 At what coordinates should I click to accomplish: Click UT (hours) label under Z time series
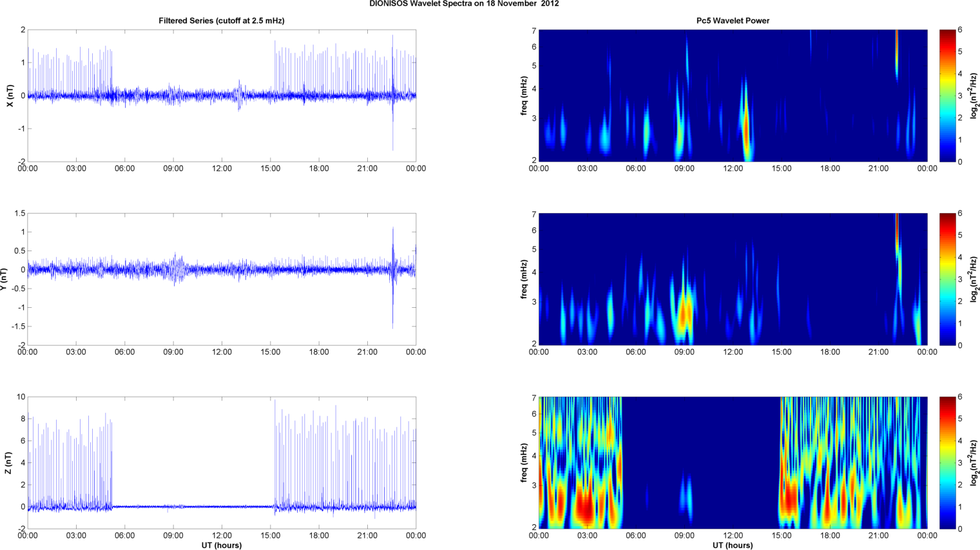point(222,545)
